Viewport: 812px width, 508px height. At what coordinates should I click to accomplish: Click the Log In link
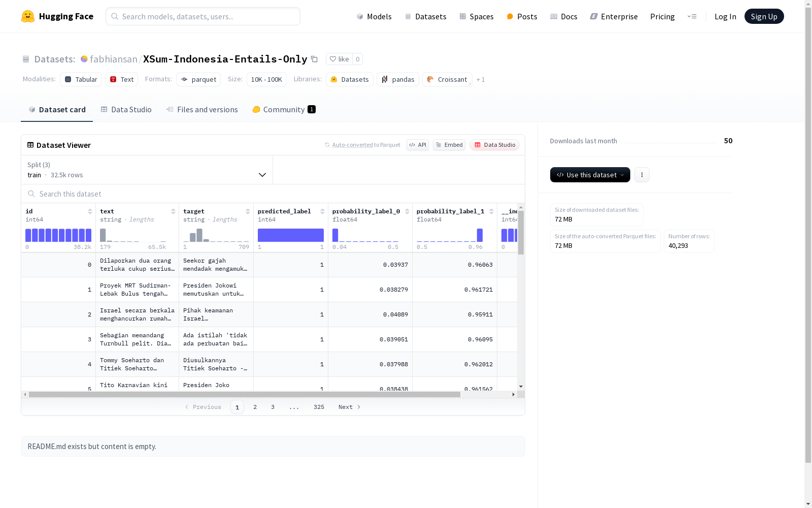pos(725,16)
